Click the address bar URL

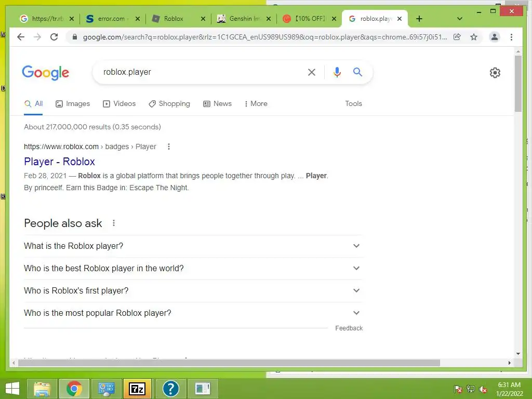(264, 37)
